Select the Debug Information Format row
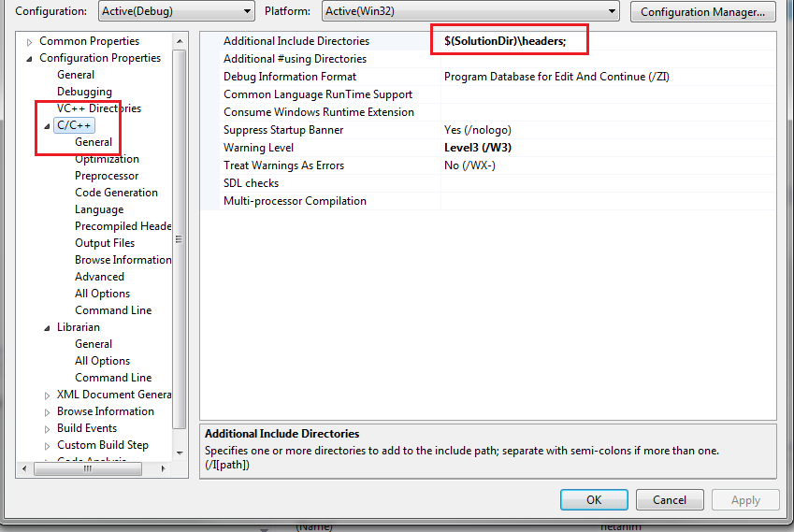Image resolution: width=794 pixels, height=532 pixels. (488, 77)
